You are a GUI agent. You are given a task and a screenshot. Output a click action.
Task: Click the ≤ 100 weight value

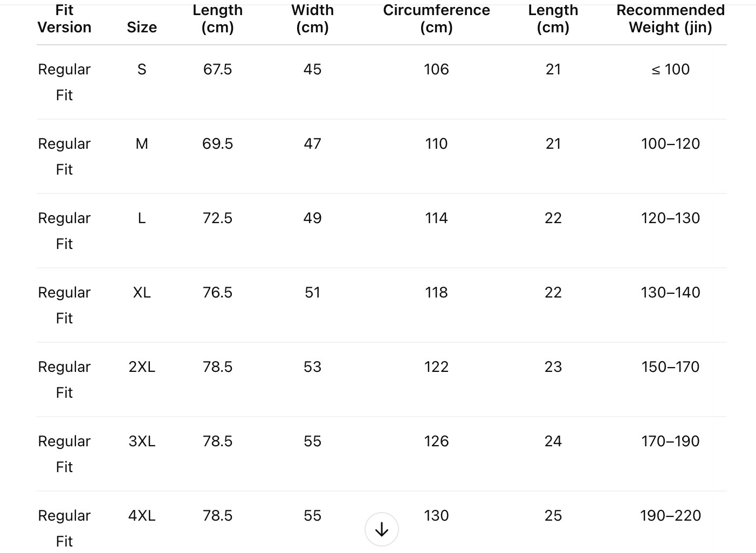(670, 69)
